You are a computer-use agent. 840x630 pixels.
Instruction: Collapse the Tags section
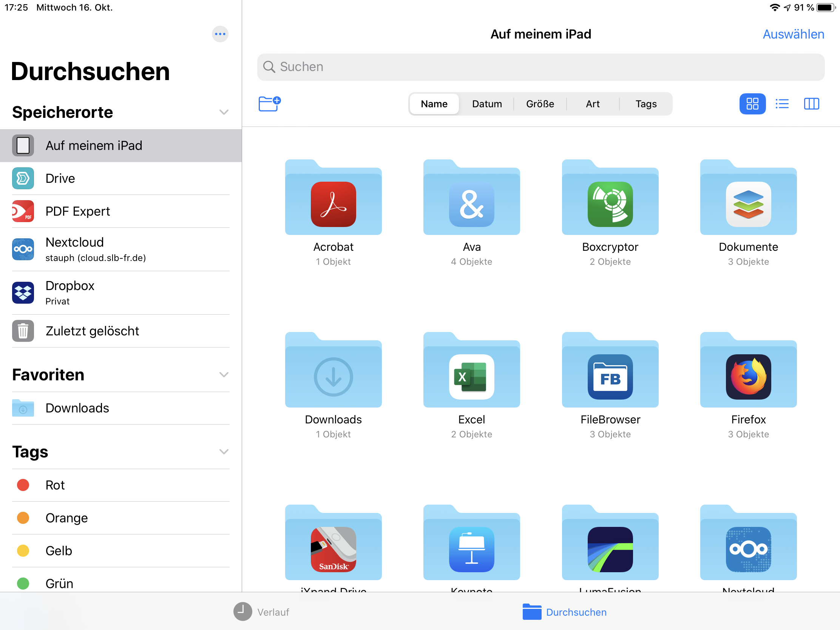coord(224,451)
